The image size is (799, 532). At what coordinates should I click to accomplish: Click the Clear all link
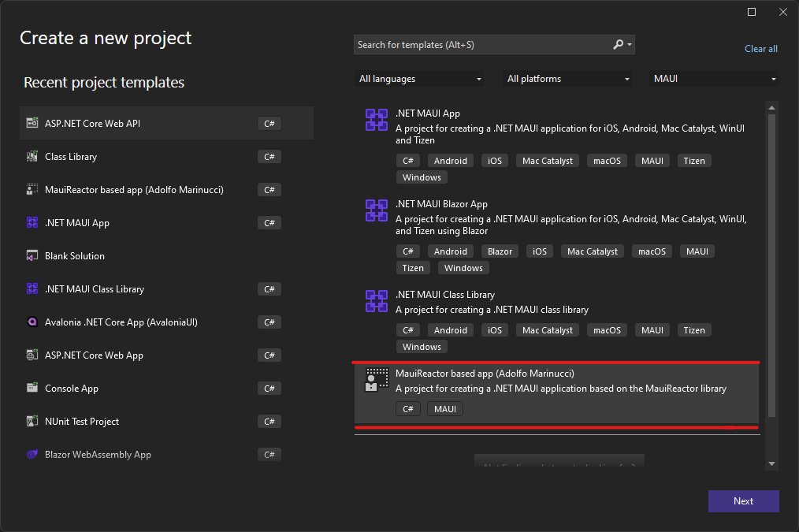click(x=760, y=49)
